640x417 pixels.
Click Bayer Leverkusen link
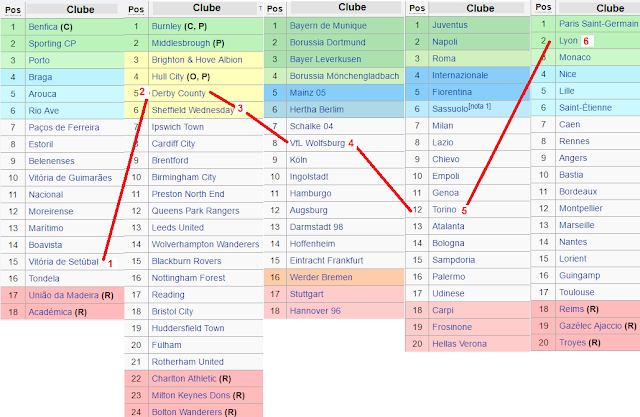(325, 59)
